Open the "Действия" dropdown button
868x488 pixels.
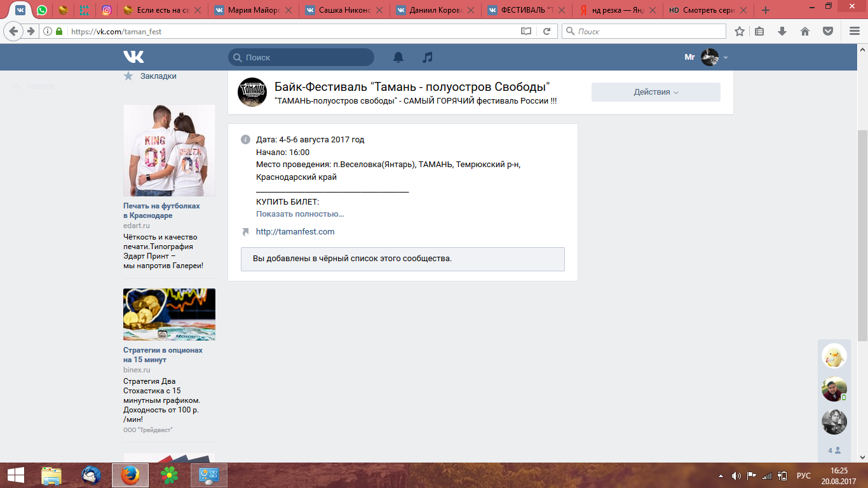656,92
